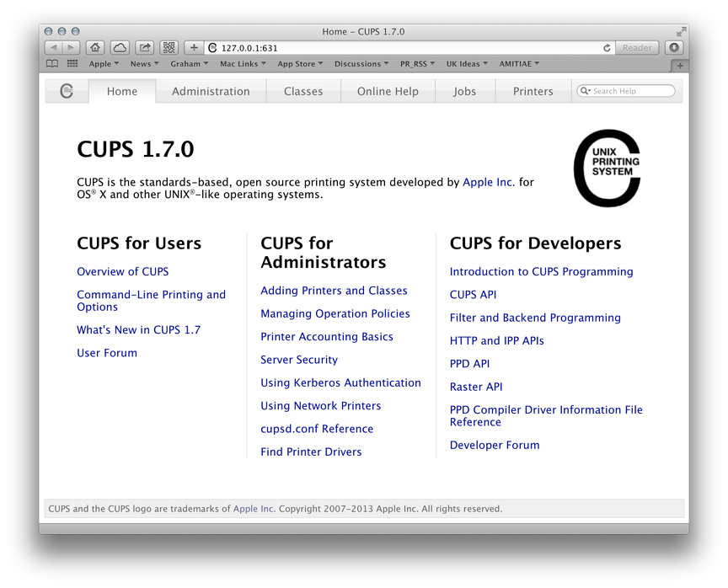Go to the Online Help tab
Image resolution: width=728 pixels, height=588 pixels.
coord(388,92)
